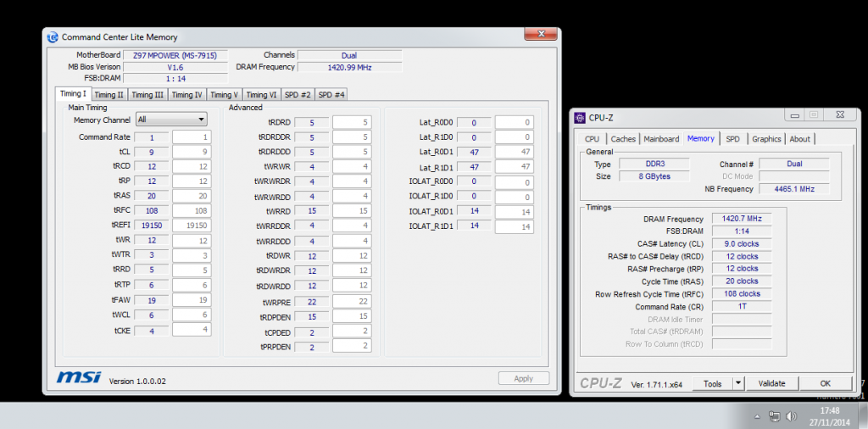The width and height of the screenshot is (868, 429).
Task: Open the SPD tab in CPU-Z
Action: click(x=732, y=139)
